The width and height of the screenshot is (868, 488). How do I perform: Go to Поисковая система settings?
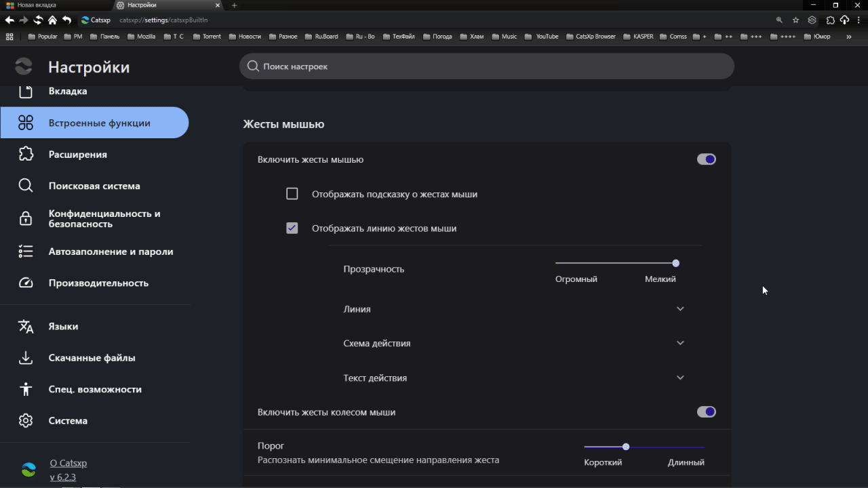[x=94, y=186]
